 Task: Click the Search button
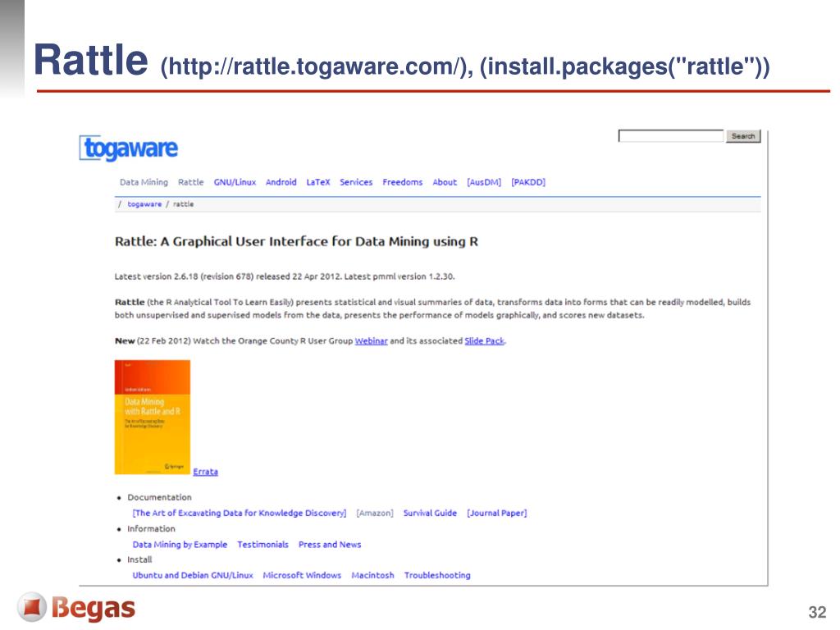tap(743, 136)
